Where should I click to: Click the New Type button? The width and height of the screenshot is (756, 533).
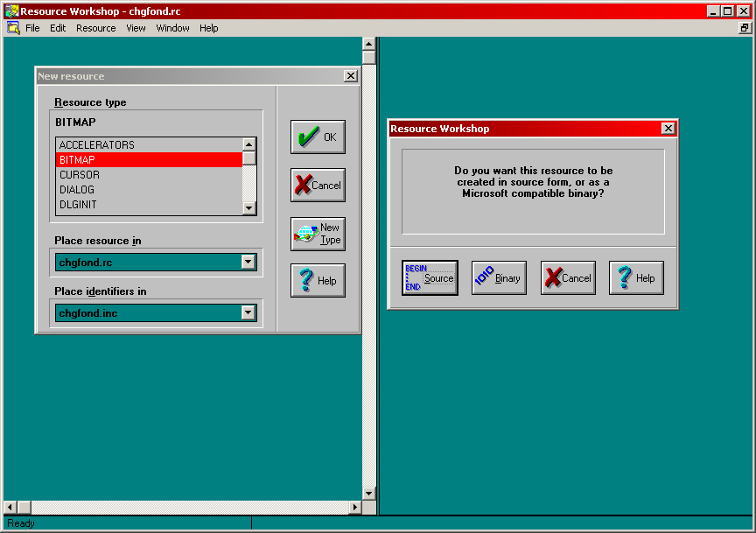[318, 234]
